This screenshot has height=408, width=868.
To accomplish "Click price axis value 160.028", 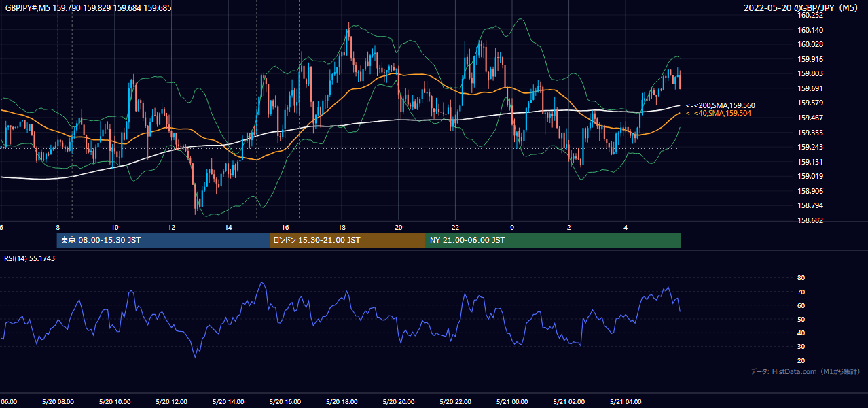I will coord(810,44).
